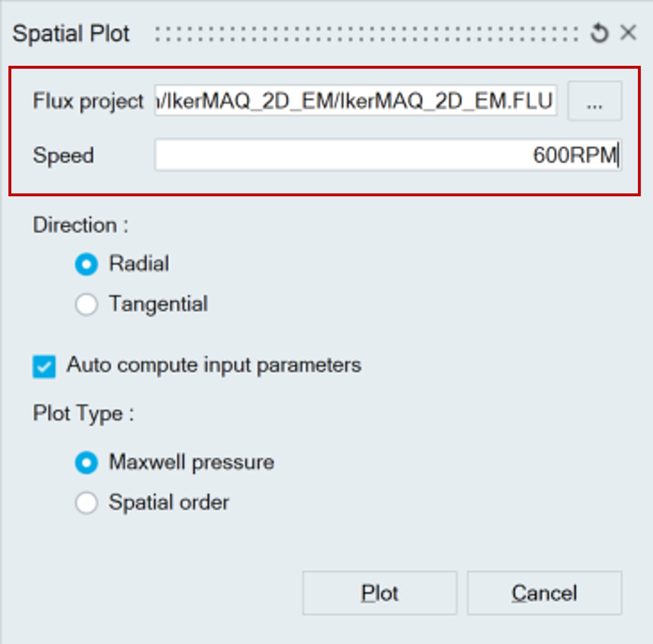Click the Tangential label text
Viewport: 653px width, 644px height.
pos(158,304)
